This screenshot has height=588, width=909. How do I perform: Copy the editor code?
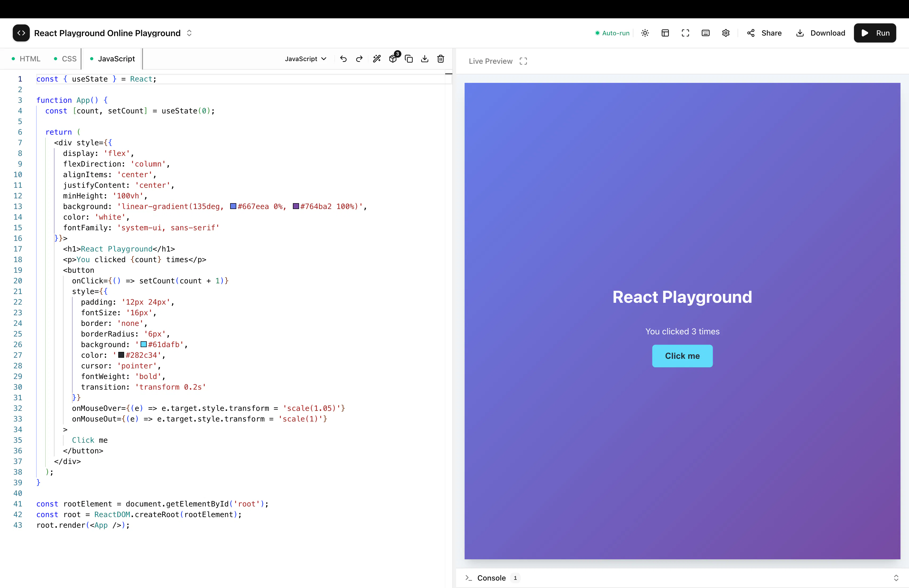[x=409, y=59]
